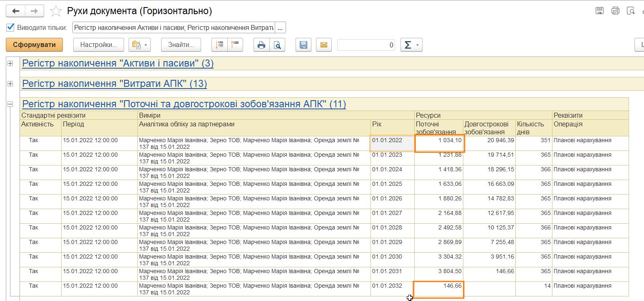Select the 'Рік' column header
The height and width of the screenshot is (301, 644).
(x=393, y=128)
